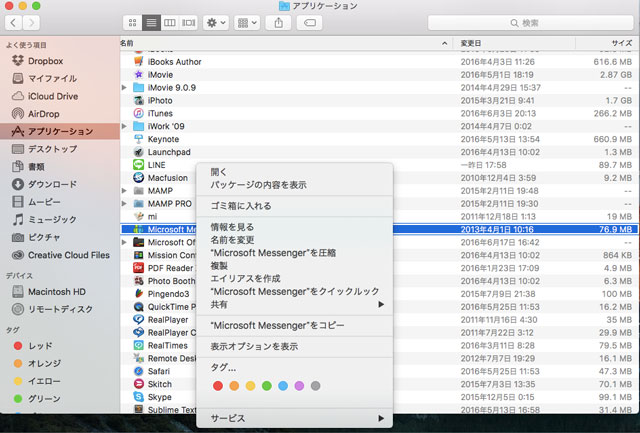Expand the MAMP folder

tap(124, 191)
